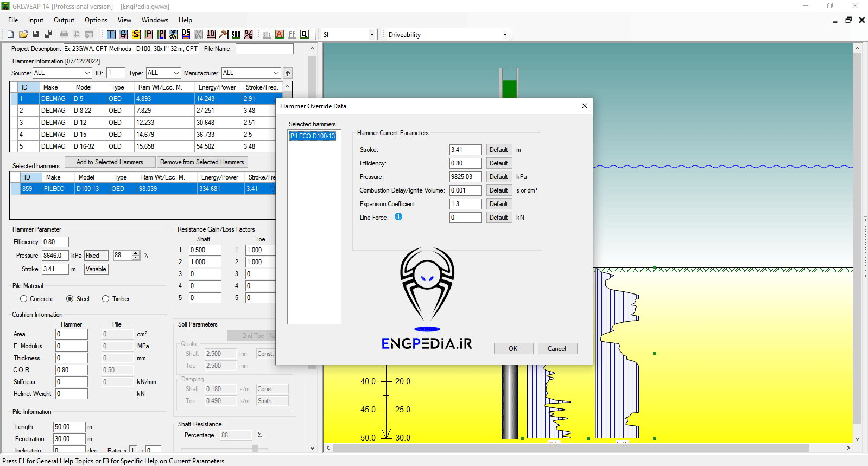Move the Shaft Resistance percentage slider
This screenshot has height=466, width=868.
pos(255,448)
